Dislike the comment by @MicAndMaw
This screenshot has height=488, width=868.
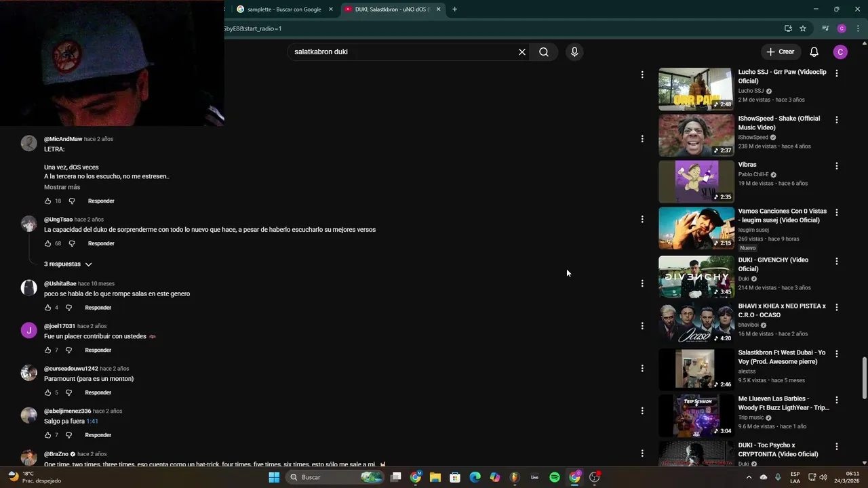point(72,201)
